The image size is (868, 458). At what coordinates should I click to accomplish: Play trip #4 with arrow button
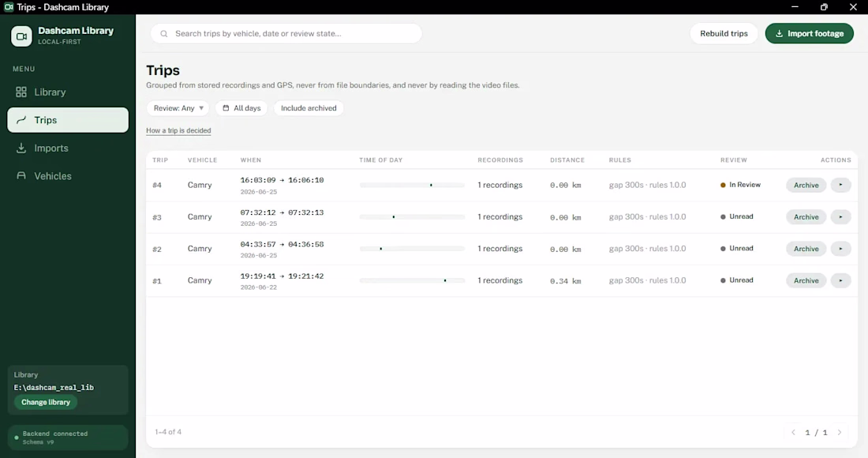(840, 185)
